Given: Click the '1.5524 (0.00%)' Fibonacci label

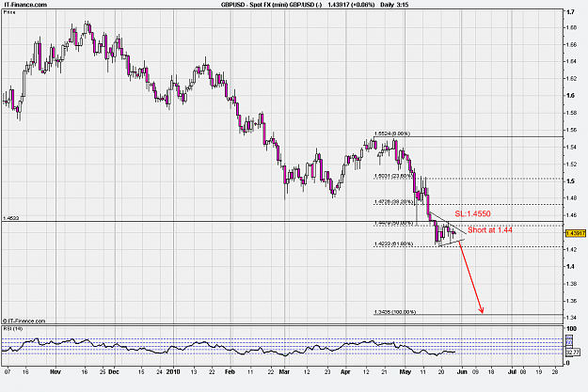Looking at the screenshot, I should (392, 133).
